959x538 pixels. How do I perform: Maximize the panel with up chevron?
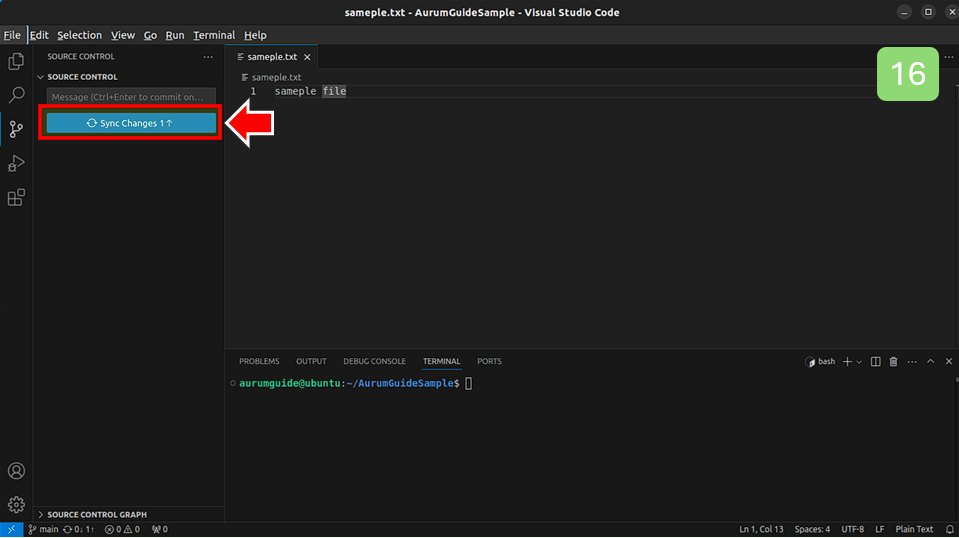(930, 362)
